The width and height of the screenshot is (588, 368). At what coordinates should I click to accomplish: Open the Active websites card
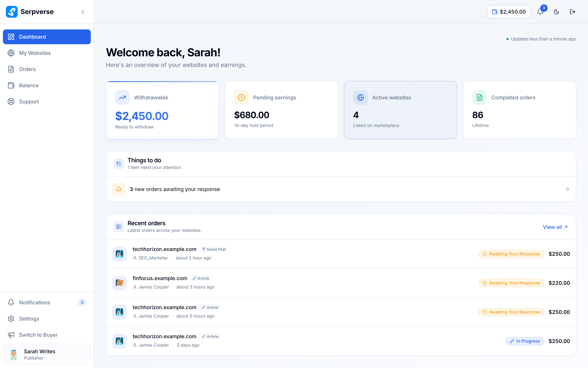coord(400,110)
